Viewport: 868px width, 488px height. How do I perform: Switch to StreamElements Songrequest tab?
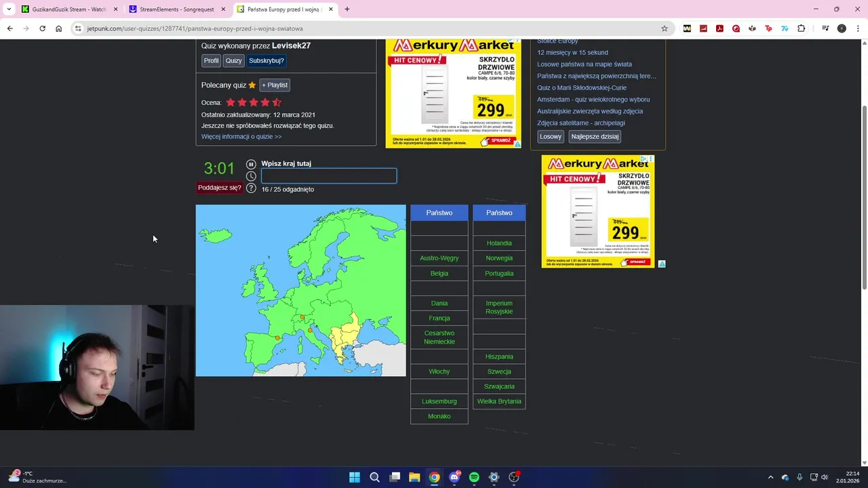176,9
